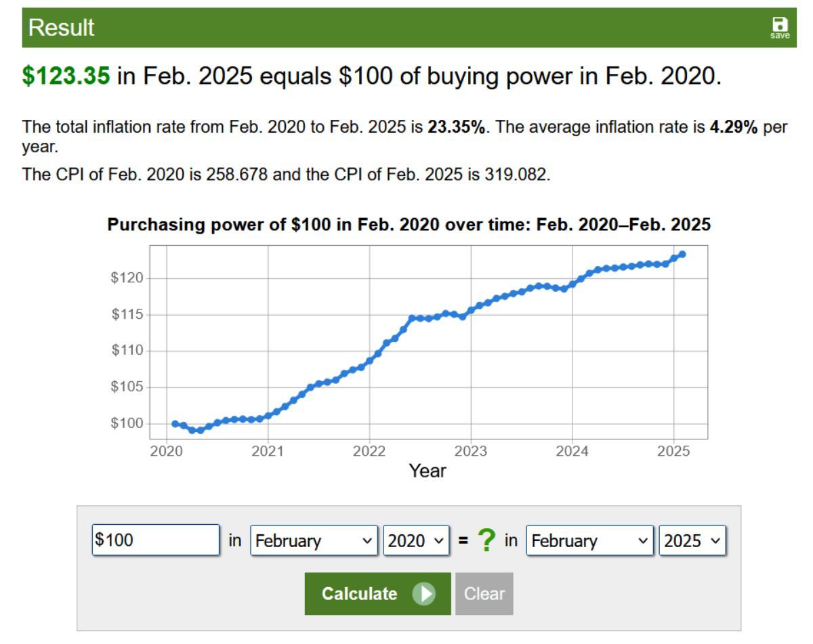Click the gray Clear button
This screenshot has height=644, width=813.
pos(484,594)
